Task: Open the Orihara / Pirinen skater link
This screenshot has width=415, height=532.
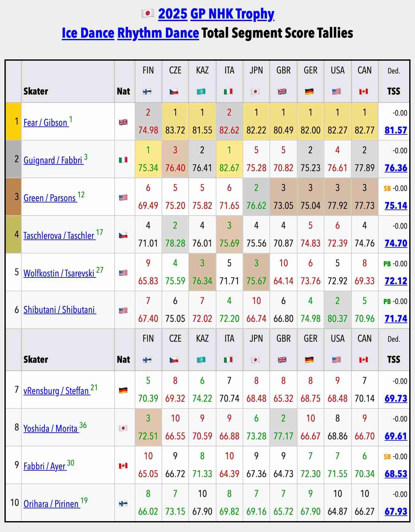Action: click(x=52, y=504)
